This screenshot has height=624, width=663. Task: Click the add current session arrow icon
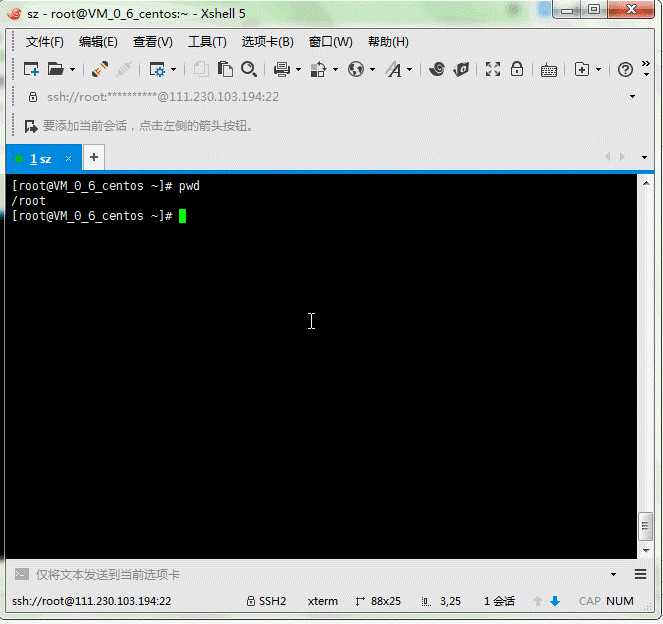(31, 126)
